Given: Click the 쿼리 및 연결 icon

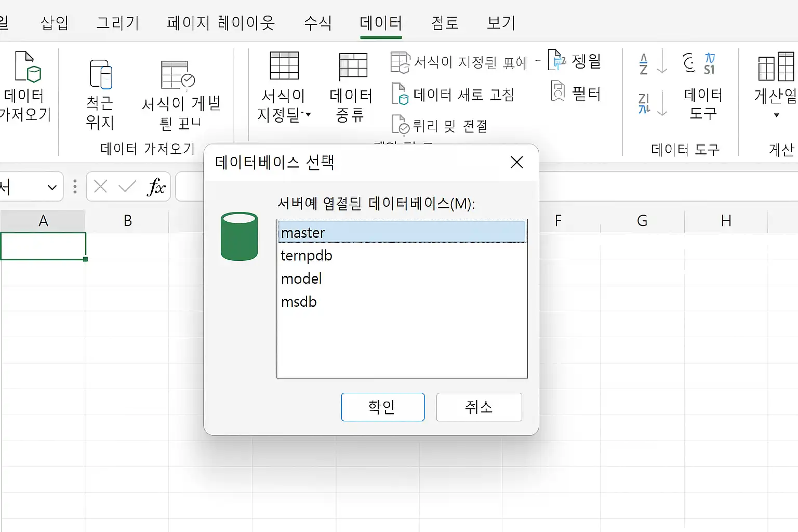Looking at the screenshot, I should pos(400,125).
